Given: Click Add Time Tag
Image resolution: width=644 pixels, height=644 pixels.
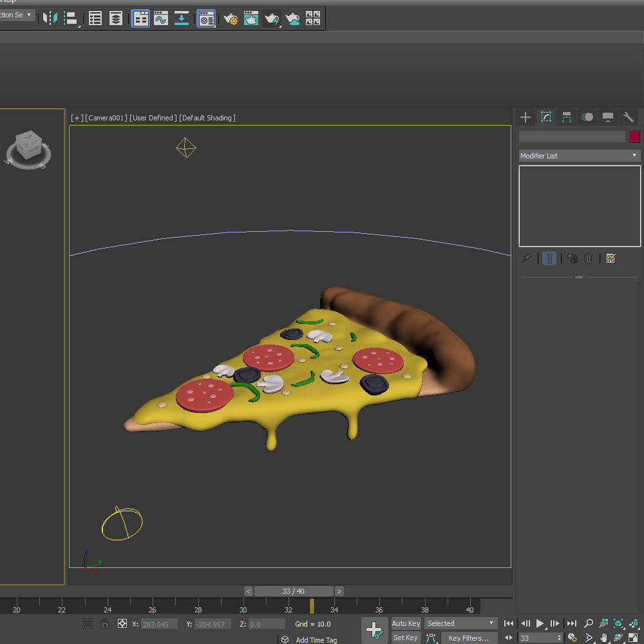Looking at the screenshot, I should [x=316, y=639].
